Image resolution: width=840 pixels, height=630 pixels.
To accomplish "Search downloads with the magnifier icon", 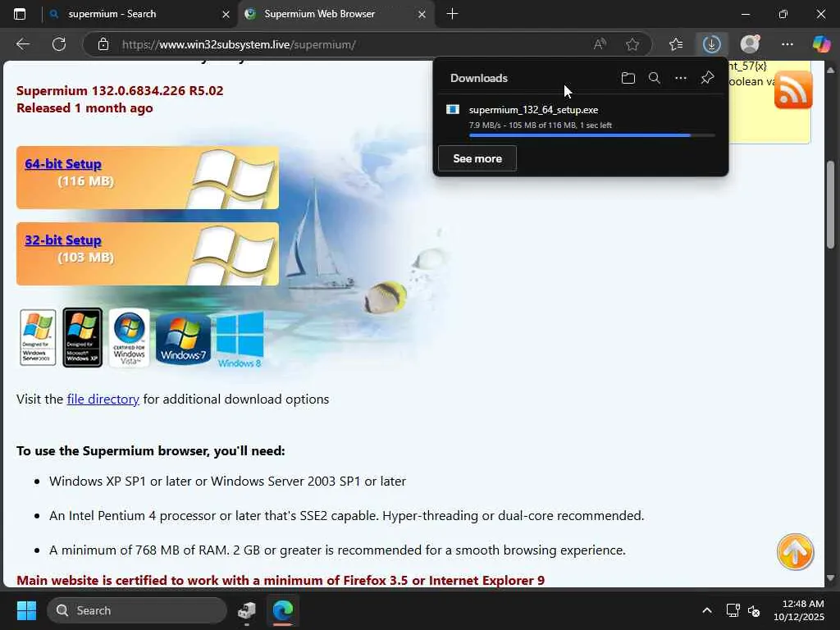I will [x=654, y=78].
